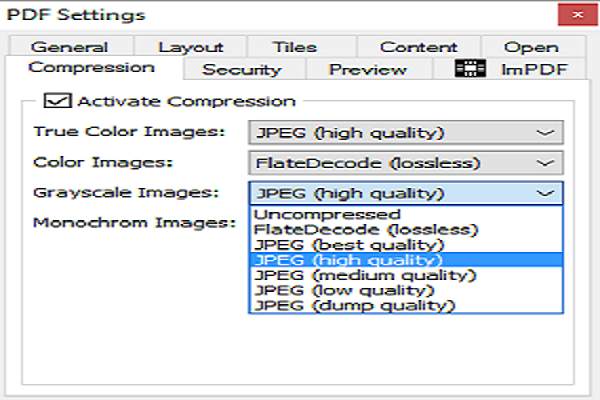Collapse the Grayscale Images dropdown
The height and width of the screenshot is (400, 600).
tap(544, 193)
